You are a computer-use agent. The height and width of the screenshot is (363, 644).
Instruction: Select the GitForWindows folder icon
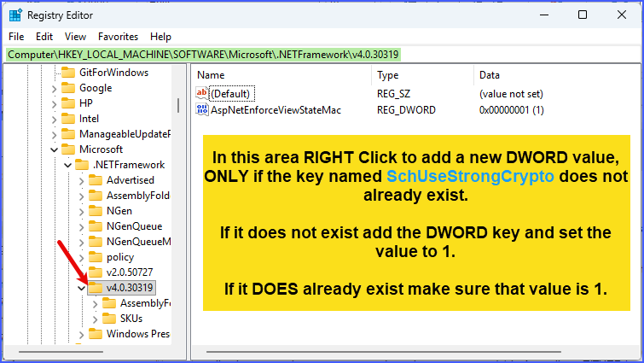67,73
